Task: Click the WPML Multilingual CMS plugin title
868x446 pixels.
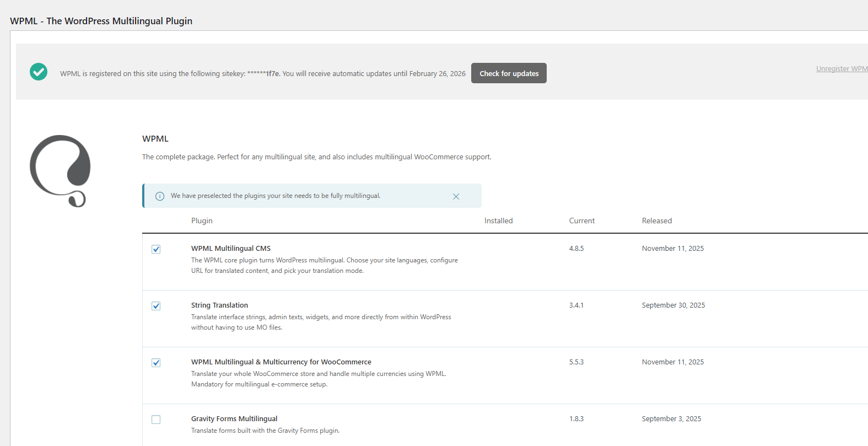Action: [231, 249]
